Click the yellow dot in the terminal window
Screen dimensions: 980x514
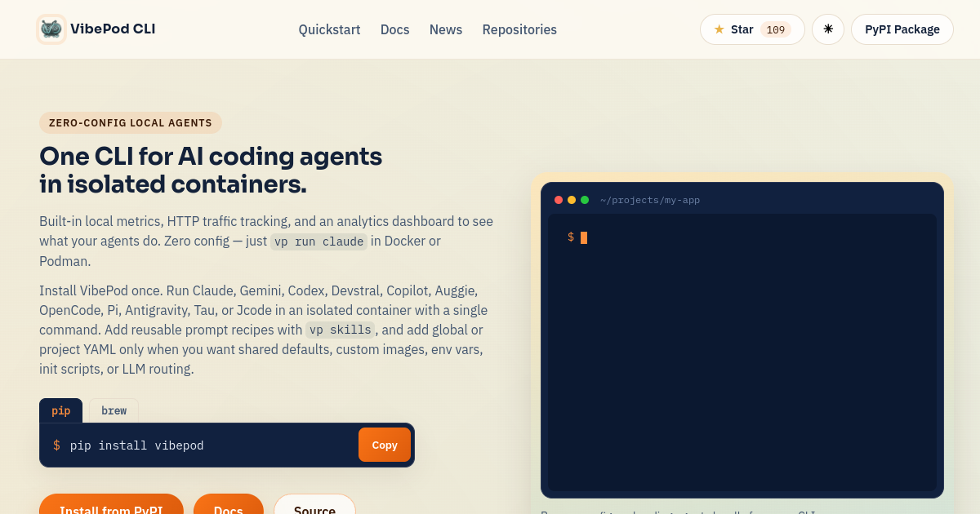point(572,200)
